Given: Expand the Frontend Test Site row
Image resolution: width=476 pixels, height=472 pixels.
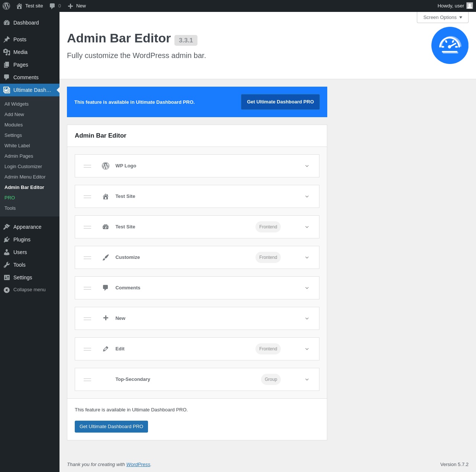Looking at the screenshot, I should 307,227.
